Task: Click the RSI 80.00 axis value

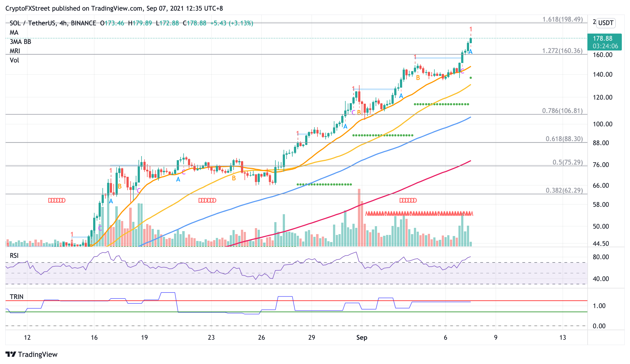Action: (x=601, y=257)
